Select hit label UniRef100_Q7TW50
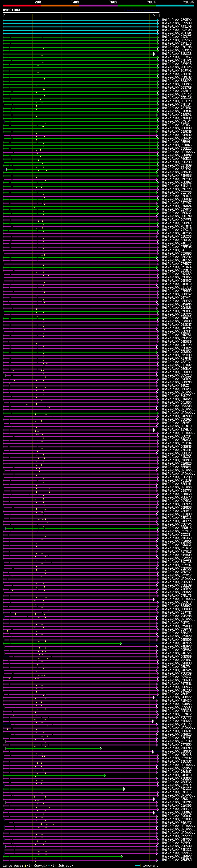Screen dimensions: 197x868 click(x=177, y=745)
